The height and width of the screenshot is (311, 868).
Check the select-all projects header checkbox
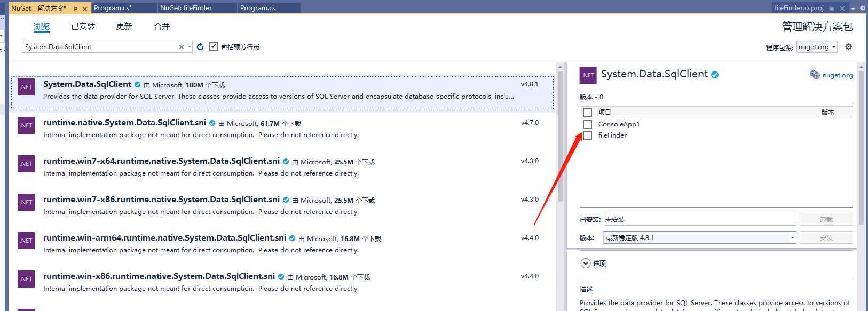(588, 113)
